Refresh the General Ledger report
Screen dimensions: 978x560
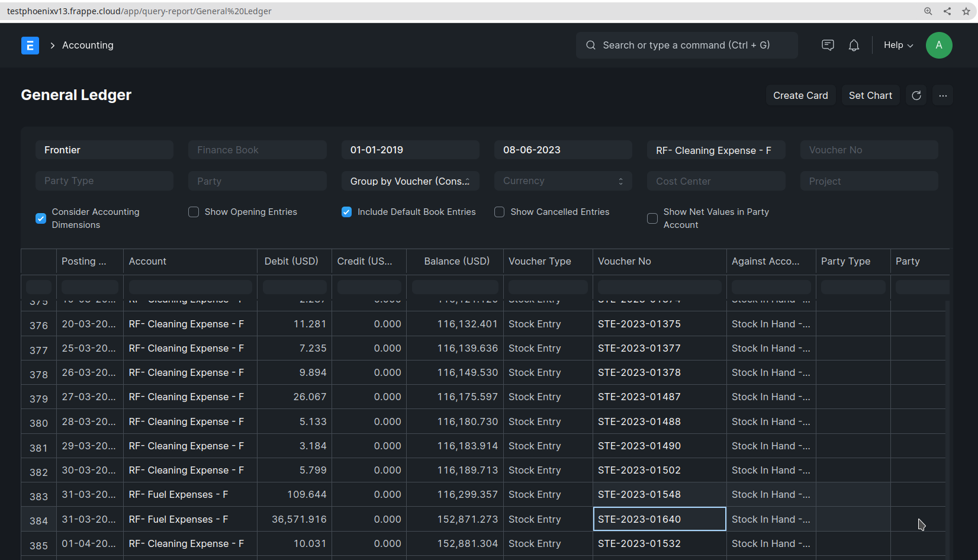pyautogui.click(x=916, y=95)
